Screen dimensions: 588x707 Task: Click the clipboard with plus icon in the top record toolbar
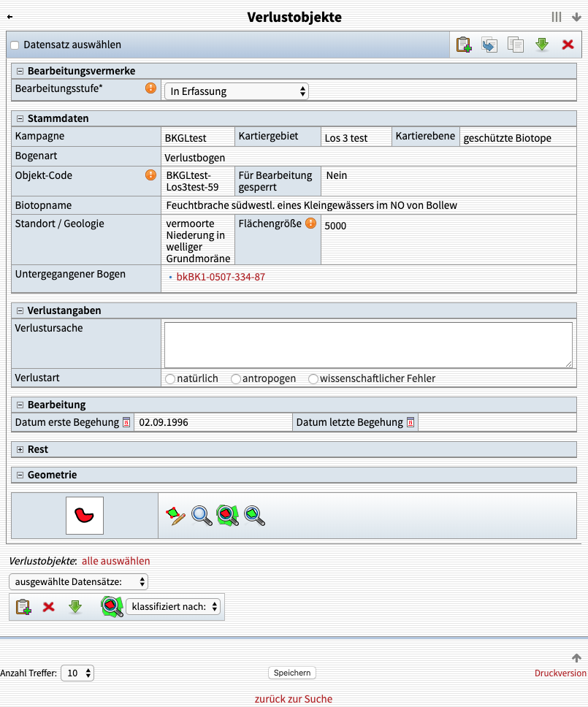click(x=463, y=45)
